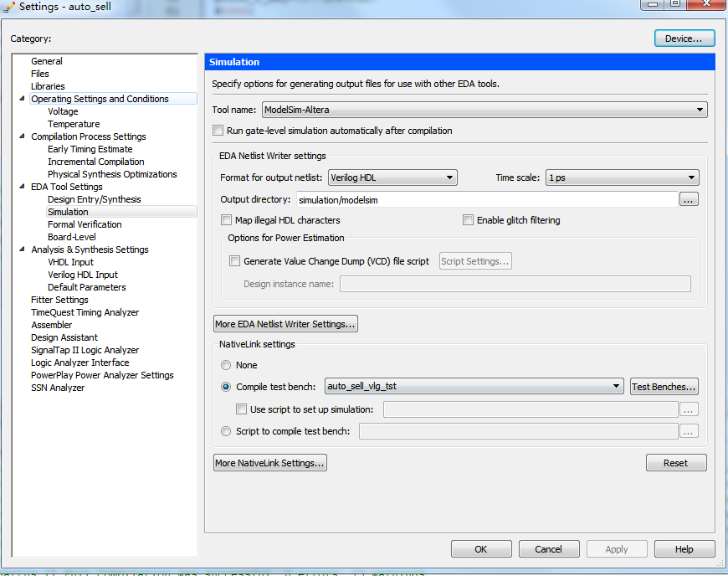
Task: Open Logic Analyzer Interface settings
Action: pos(79,362)
